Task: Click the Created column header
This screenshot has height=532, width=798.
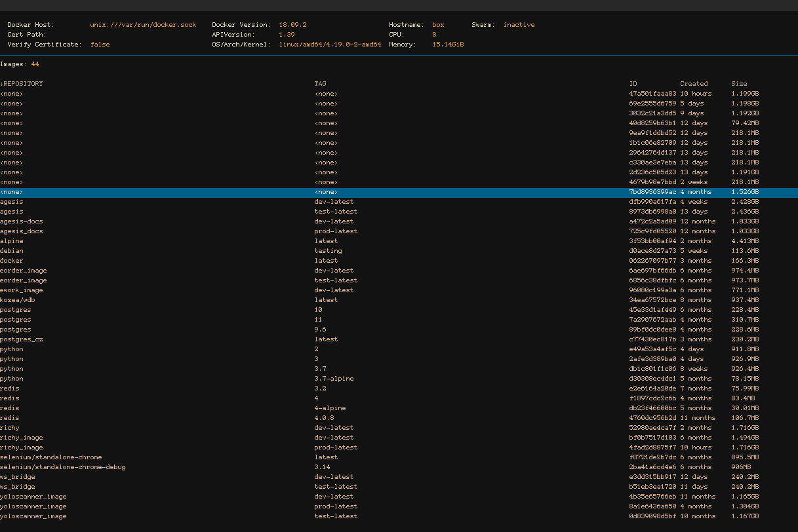Action: [x=694, y=84]
